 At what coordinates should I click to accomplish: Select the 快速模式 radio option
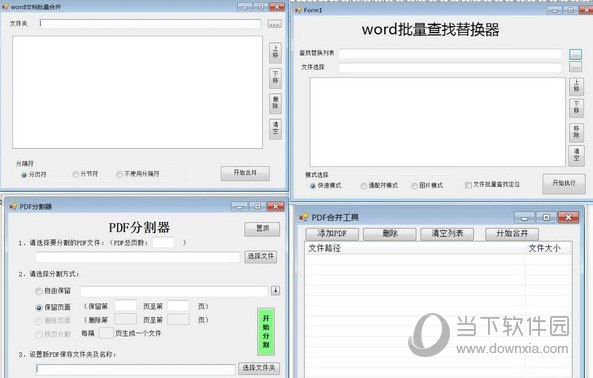pyautogui.click(x=326, y=186)
